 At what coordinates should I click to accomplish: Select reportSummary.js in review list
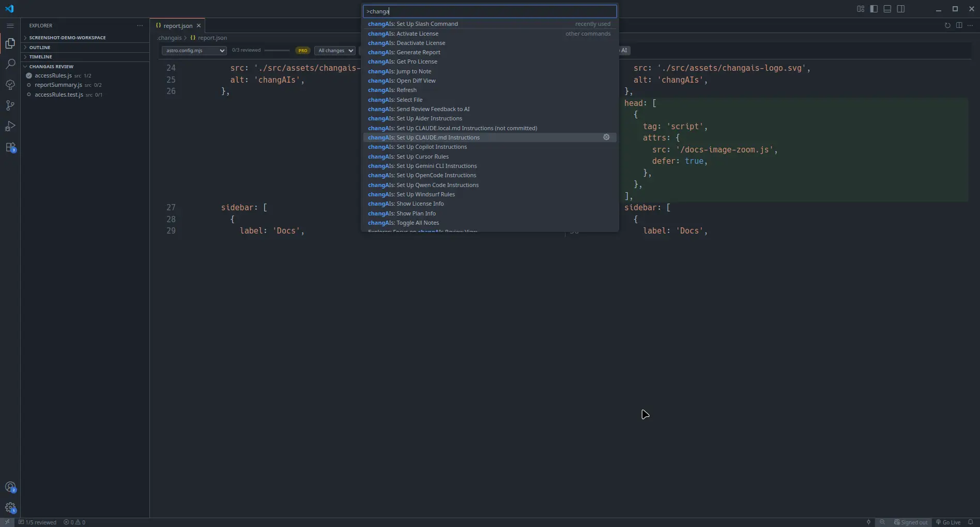tap(85, 85)
